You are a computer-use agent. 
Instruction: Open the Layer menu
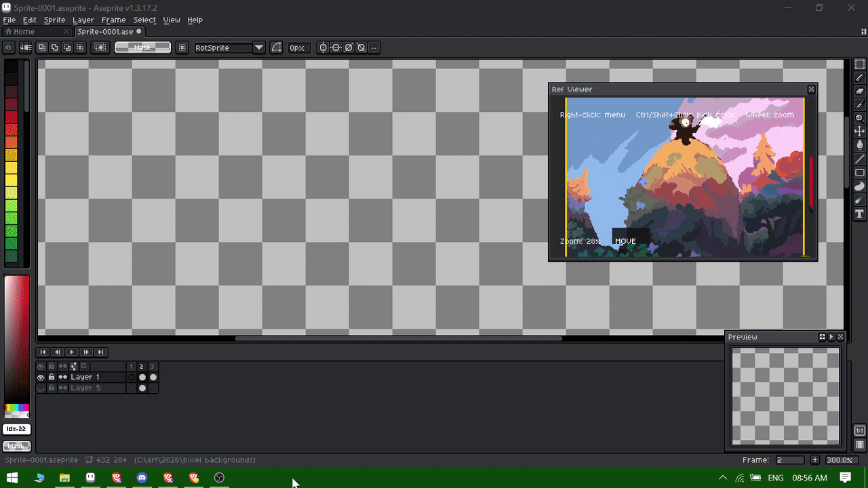(83, 20)
